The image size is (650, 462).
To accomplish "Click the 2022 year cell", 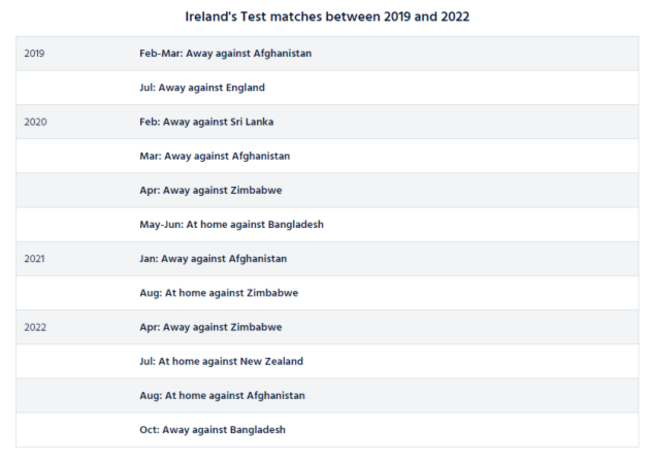I will 35,327.
